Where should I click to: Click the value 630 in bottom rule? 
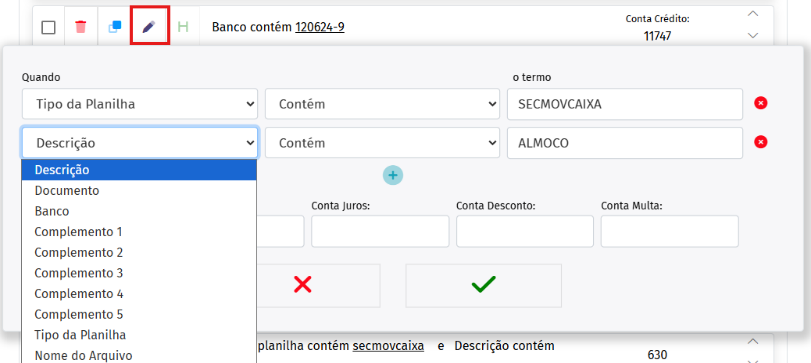(657, 355)
